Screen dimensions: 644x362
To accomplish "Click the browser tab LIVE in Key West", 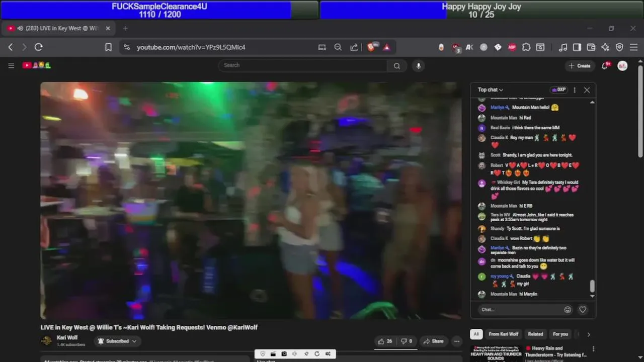I will [58, 28].
